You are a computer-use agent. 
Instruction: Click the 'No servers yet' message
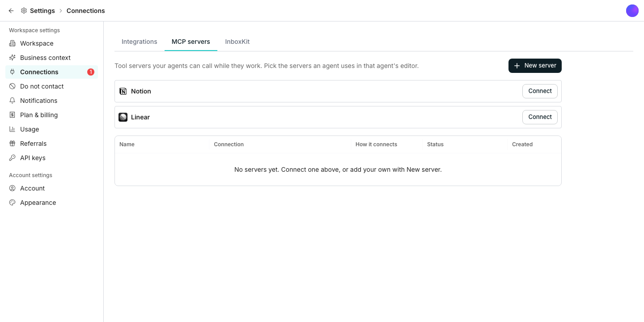[338, 169]
